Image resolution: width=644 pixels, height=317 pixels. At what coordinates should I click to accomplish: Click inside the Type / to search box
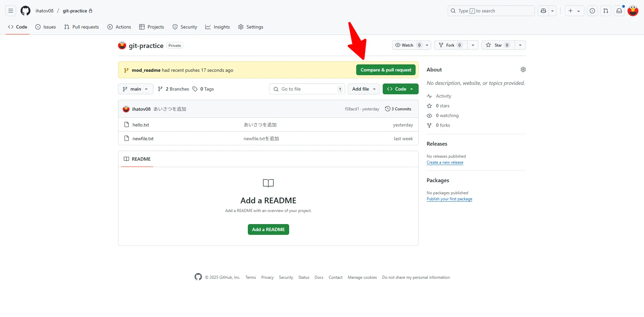tap(491, 11)
